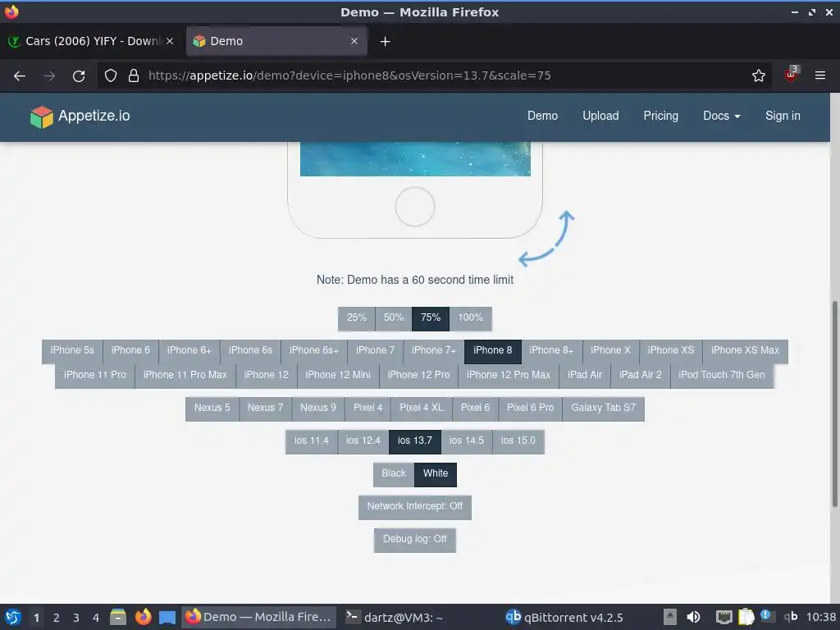Choose iPad Air 2 device
840x630 pixels.
coord(640,376)
